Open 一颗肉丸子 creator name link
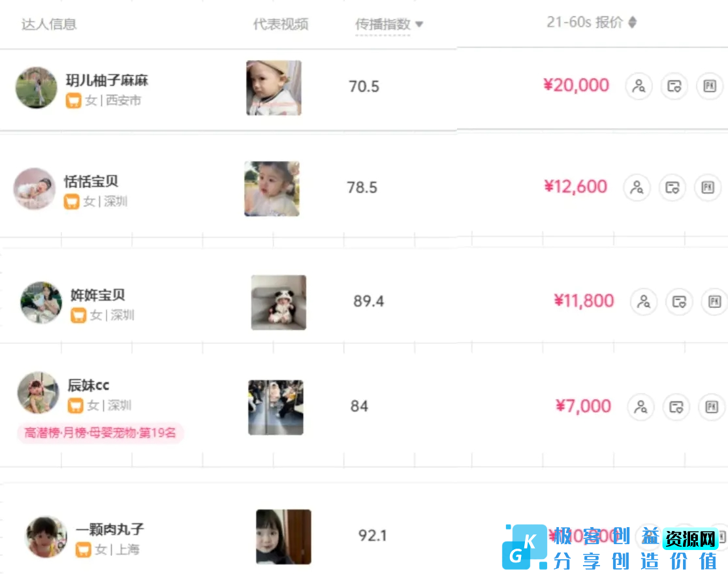 click(110, 530)
